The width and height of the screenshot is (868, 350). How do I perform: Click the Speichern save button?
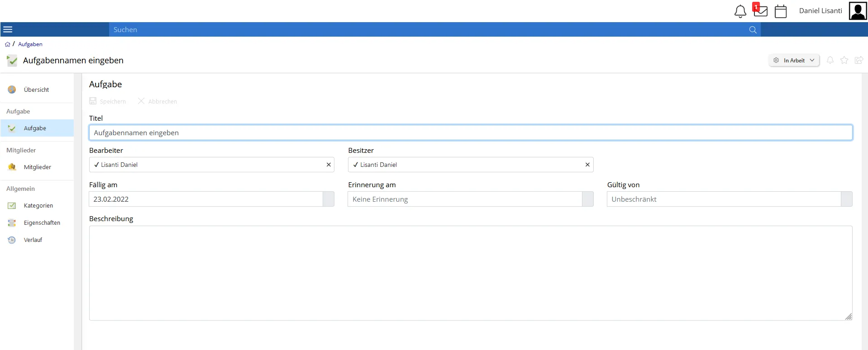pos(108,101)
